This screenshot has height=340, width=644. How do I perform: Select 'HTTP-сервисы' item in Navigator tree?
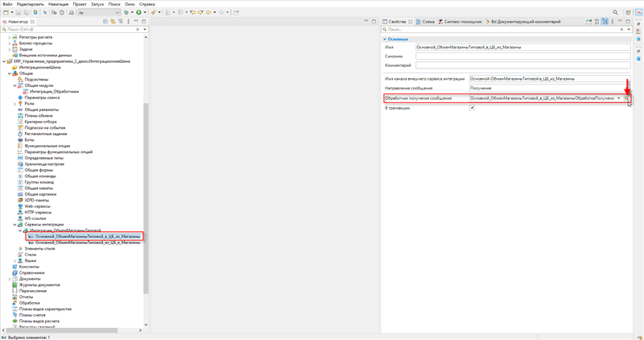[37, 213]
